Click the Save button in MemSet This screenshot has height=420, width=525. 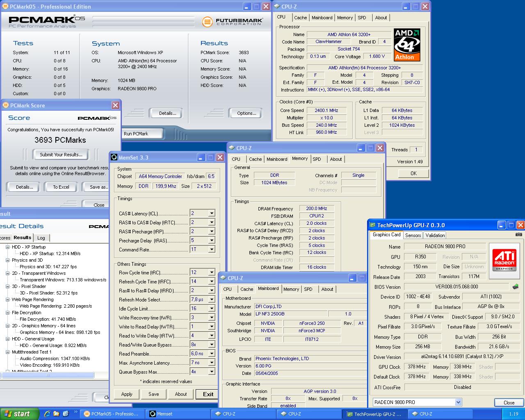(x=154, y=394)
